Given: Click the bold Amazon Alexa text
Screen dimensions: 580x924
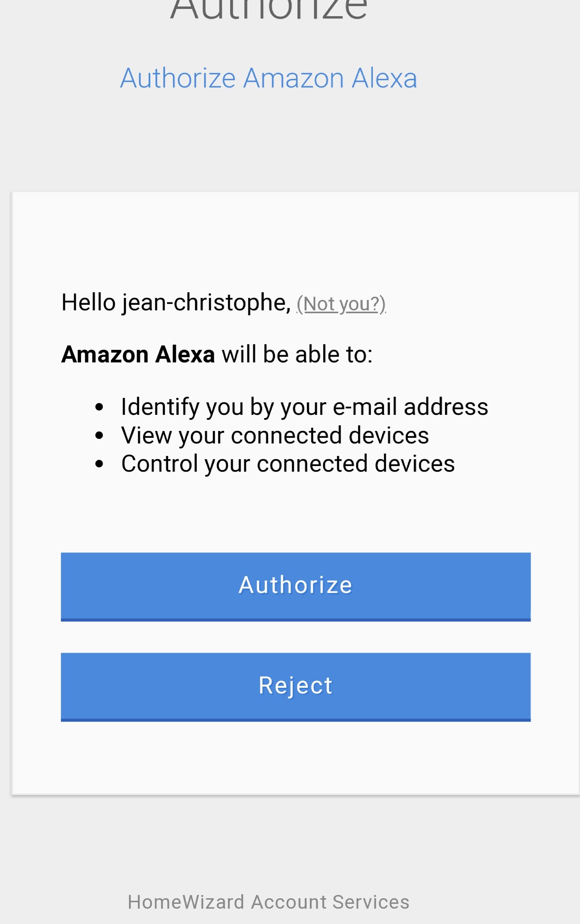Looking at the screenshot, I should 138,355.
